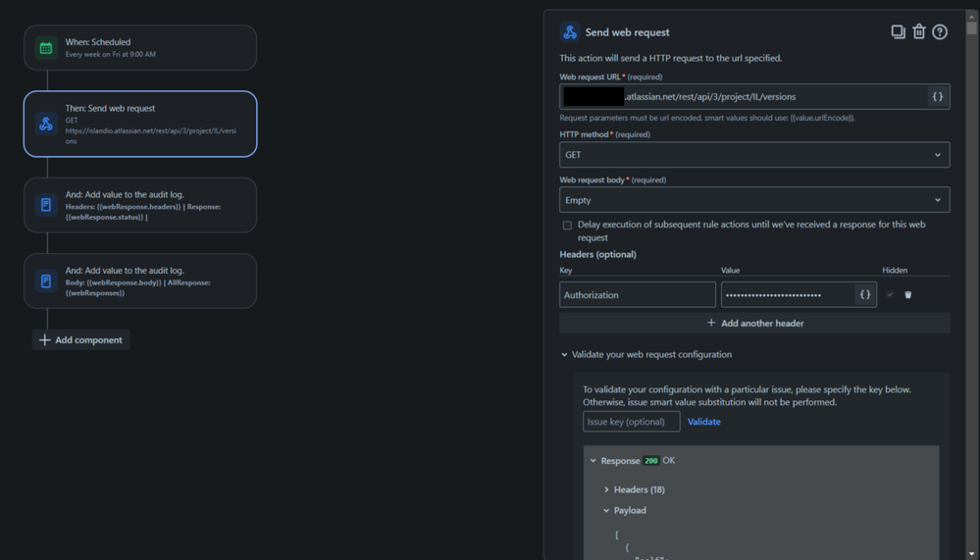This screenshot has height=560, width=980.
Task: Enable delay execution of subsequent rule actions
Action: (567, 225)
